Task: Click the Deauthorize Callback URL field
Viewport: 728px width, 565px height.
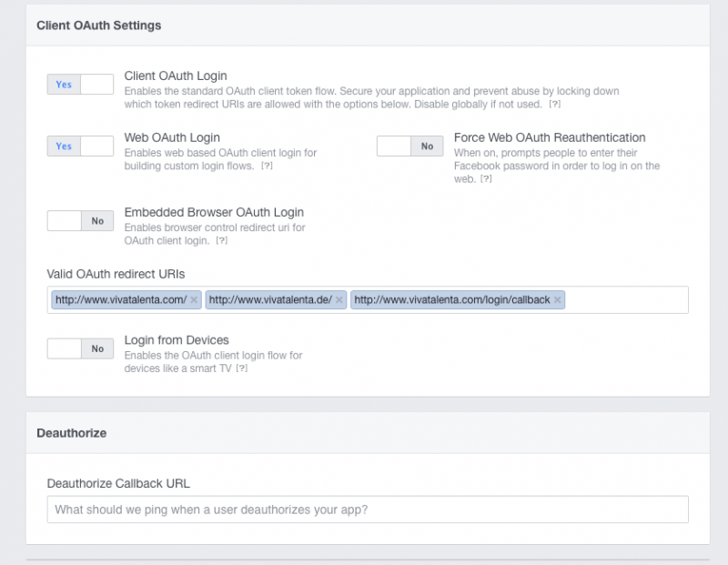Action: [x=368, y=510]
